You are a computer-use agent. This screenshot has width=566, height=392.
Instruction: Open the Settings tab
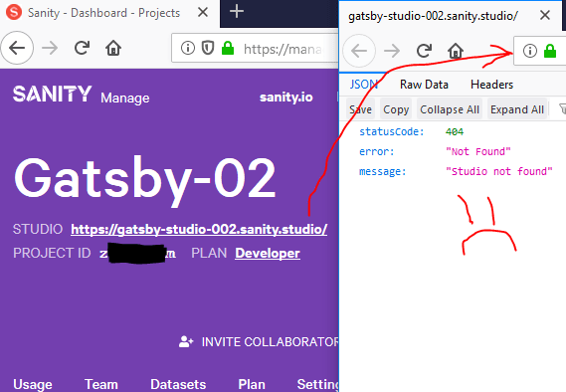point(317,384)
